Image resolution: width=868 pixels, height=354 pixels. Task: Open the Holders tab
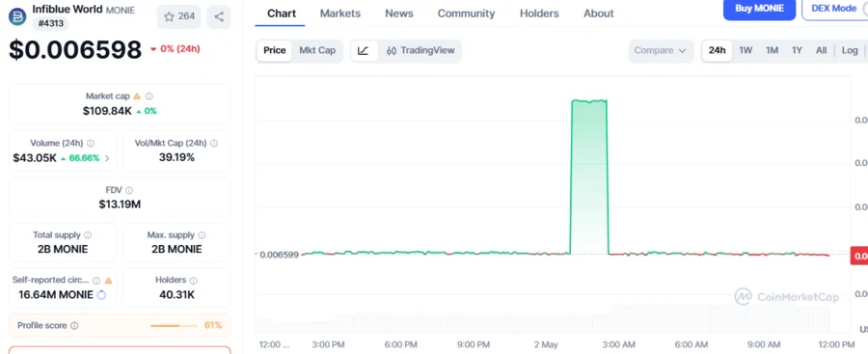pyautogui.click(x=539, y=14)
